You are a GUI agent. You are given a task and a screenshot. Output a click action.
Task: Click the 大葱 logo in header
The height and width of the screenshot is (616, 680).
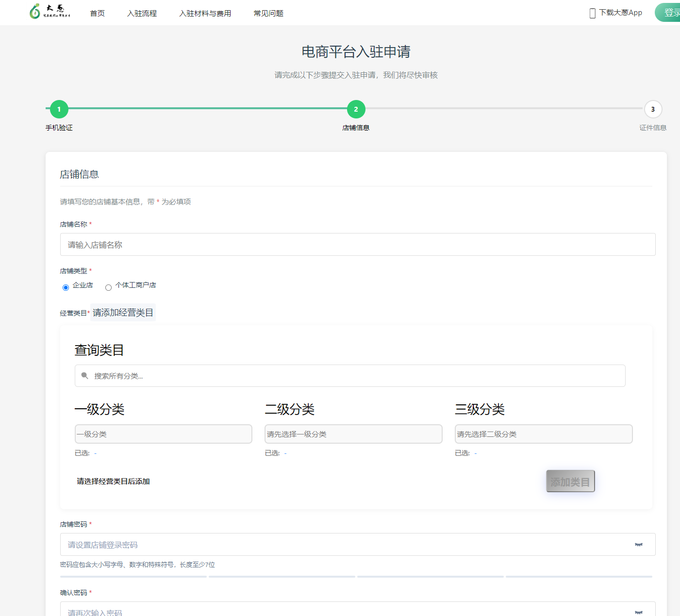click(50, 11)
